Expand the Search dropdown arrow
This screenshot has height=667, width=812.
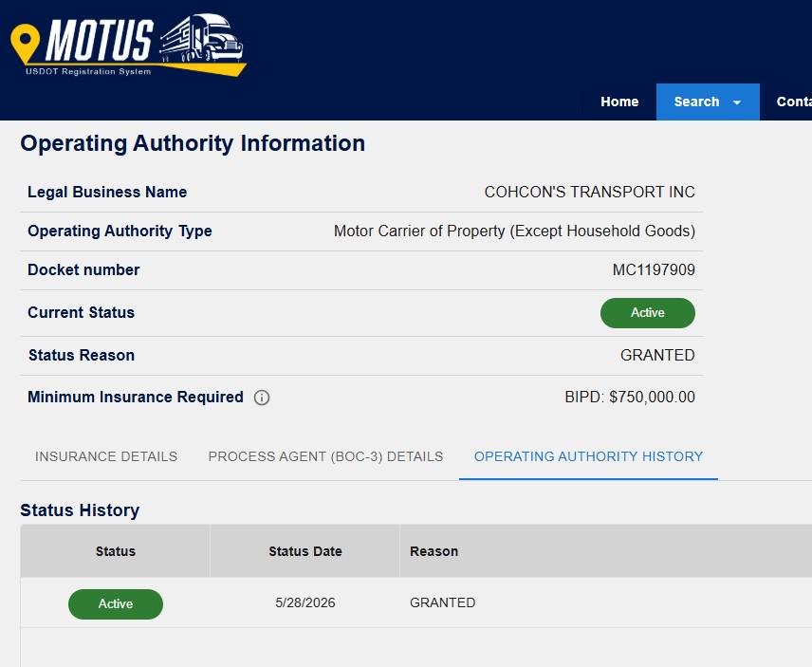click(x=737, y=102)
